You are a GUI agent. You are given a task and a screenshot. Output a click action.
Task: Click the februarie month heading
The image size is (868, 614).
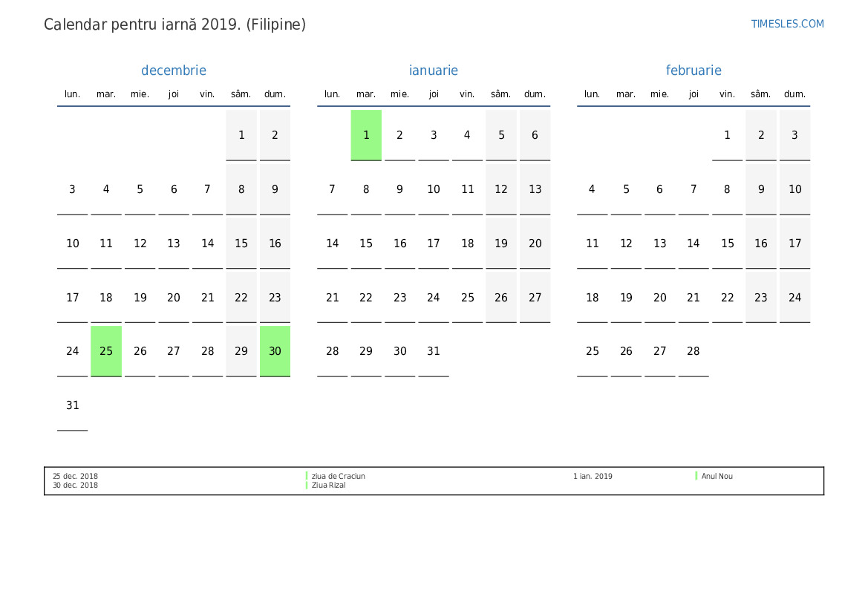(x=694, y=71)
